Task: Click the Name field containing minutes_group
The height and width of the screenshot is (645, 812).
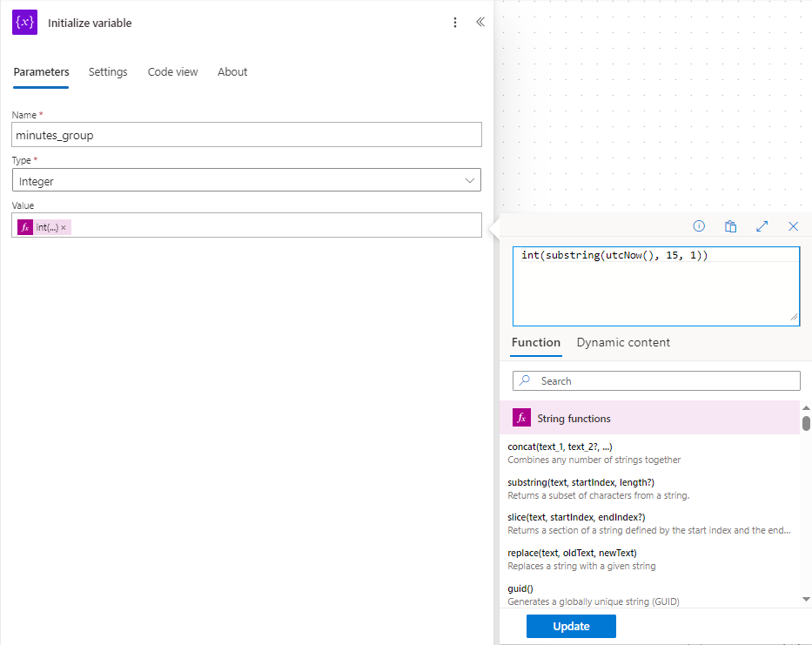Action: [x=246, y=135]
